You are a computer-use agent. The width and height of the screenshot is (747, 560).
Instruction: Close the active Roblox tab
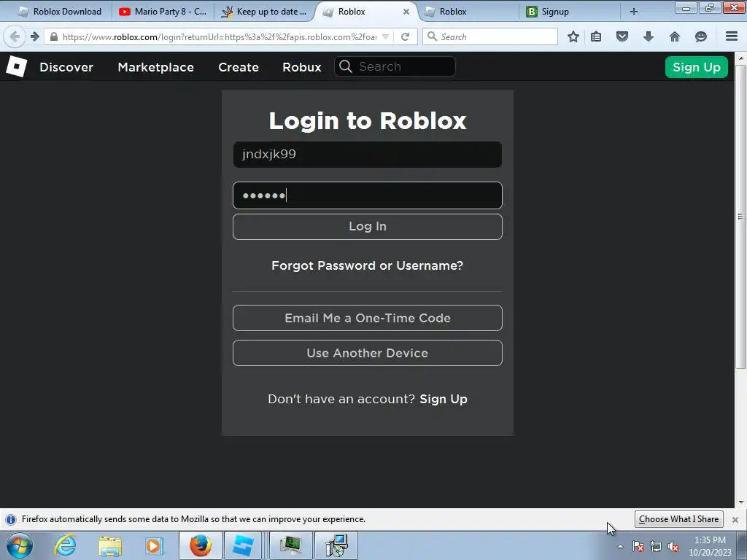(x=406, y=12)
